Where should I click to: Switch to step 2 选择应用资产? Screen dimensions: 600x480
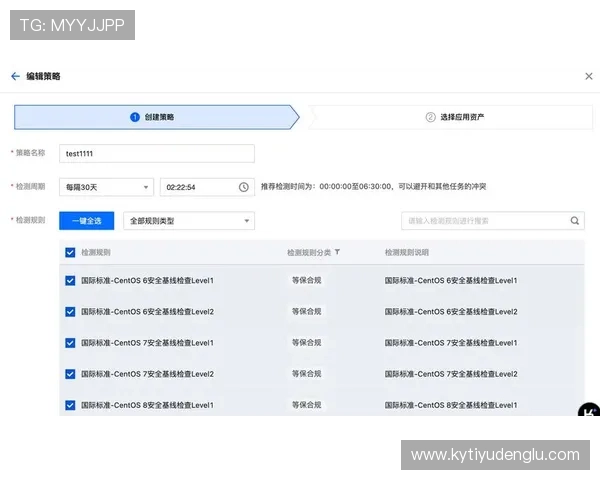tap(450, 117)
